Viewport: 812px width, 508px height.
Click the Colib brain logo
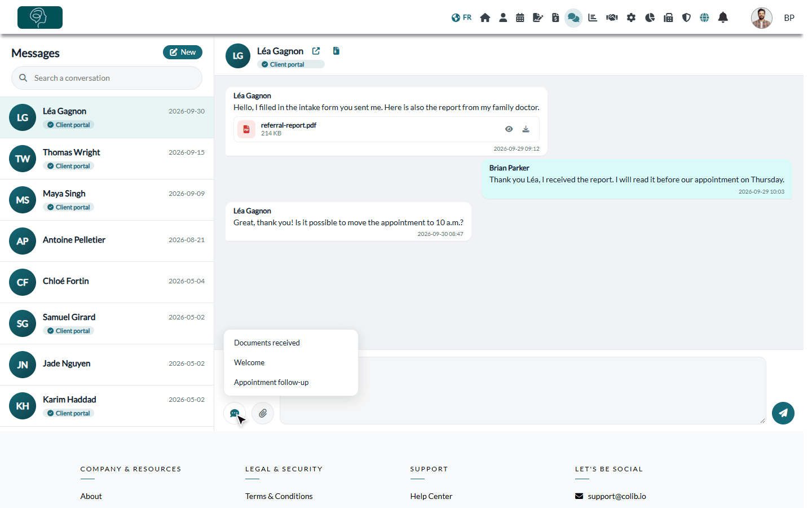point(40,17)
